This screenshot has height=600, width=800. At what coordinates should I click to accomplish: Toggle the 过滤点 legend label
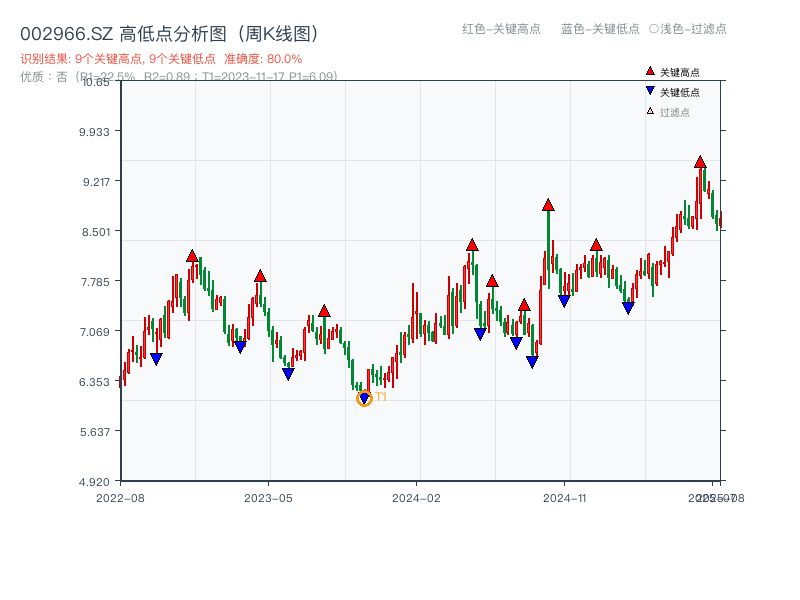(x=674, y=112)
